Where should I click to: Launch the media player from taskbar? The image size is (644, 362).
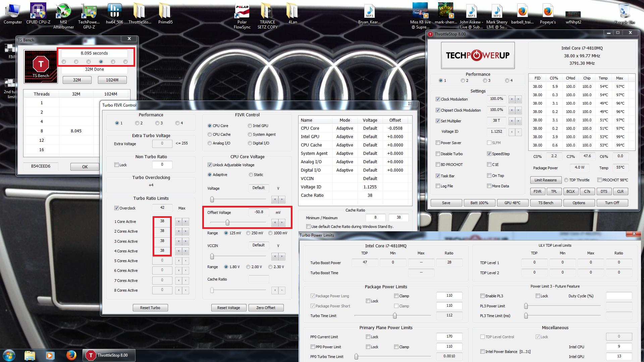pos(50,355)
